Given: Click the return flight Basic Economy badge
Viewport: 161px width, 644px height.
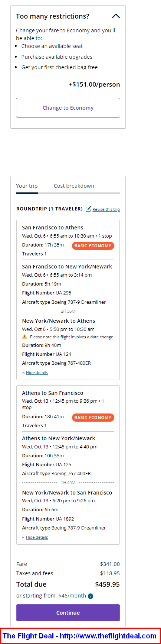Looking at the screenshot, I should click(x=93, y=418).
